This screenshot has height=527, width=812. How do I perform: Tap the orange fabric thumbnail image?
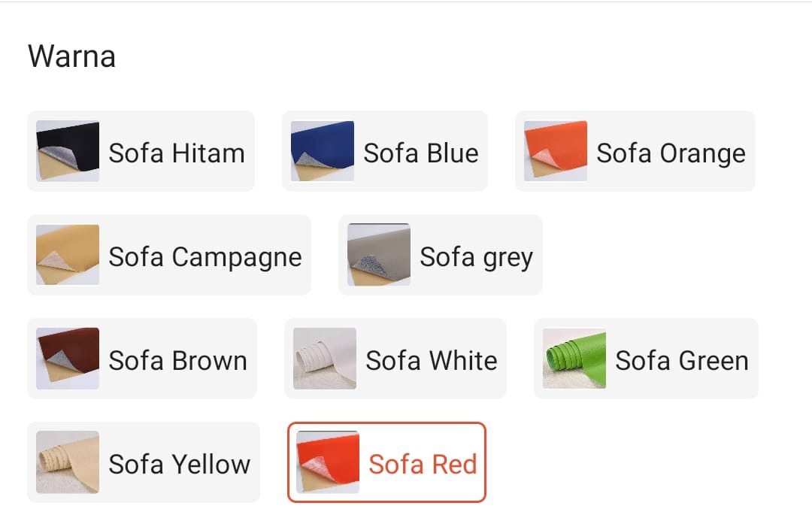pos(556,151)
